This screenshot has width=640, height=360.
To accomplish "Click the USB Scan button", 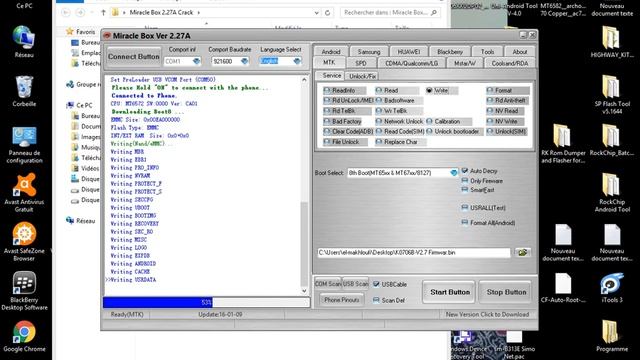I will (x=355, y=284).
